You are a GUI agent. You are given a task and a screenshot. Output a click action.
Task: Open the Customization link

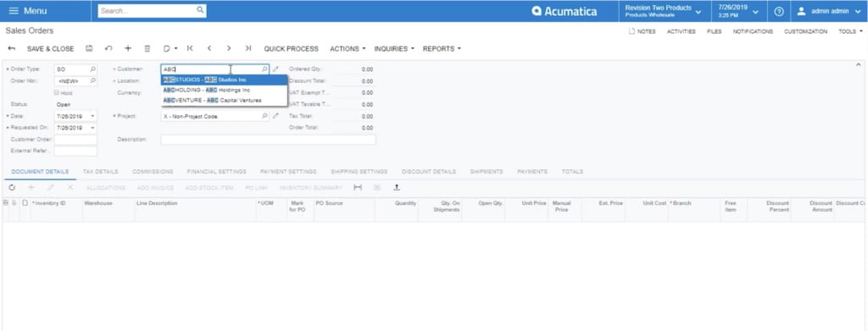tap(805, 31)
